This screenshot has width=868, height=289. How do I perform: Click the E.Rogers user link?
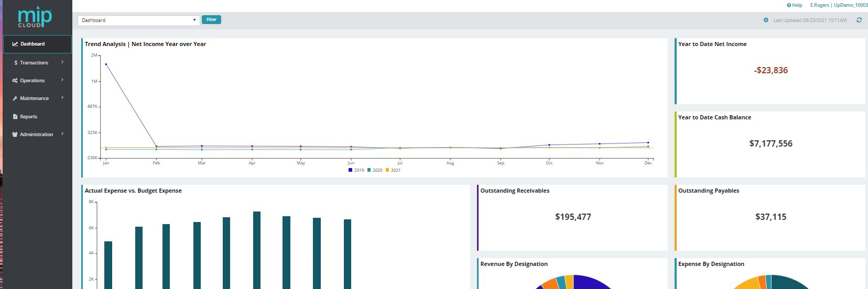click(820, 5)
